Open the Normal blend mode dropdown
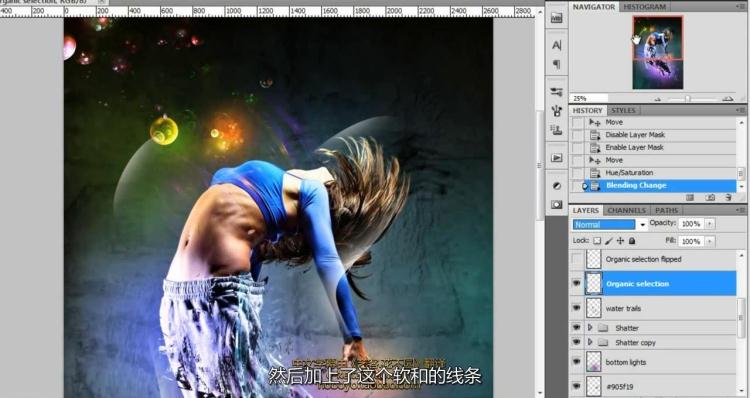Viewport: 750px width, 398px height. [610, 224]
